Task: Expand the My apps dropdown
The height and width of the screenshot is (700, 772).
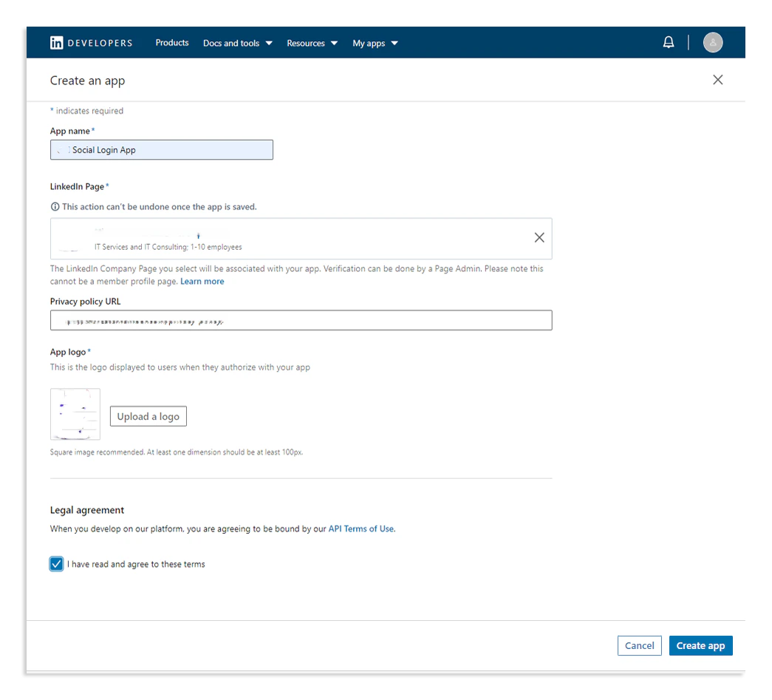Action: (x=375, y=43)
